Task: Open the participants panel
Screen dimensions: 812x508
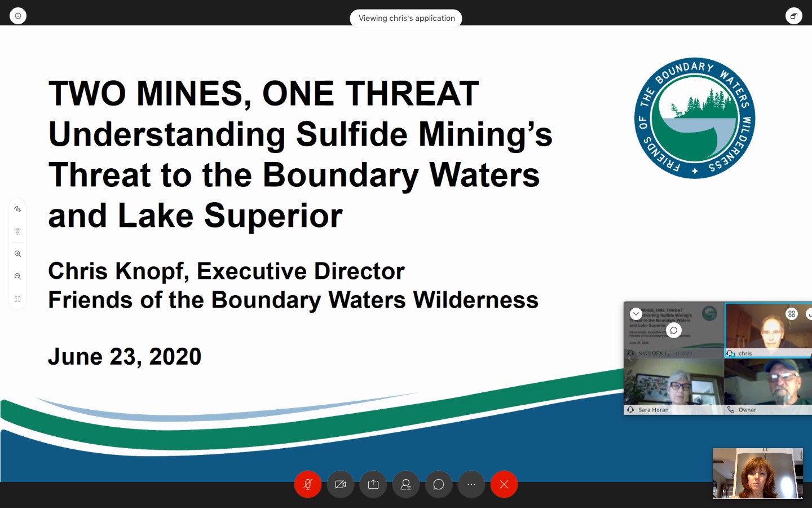Action: click(406, 484)
